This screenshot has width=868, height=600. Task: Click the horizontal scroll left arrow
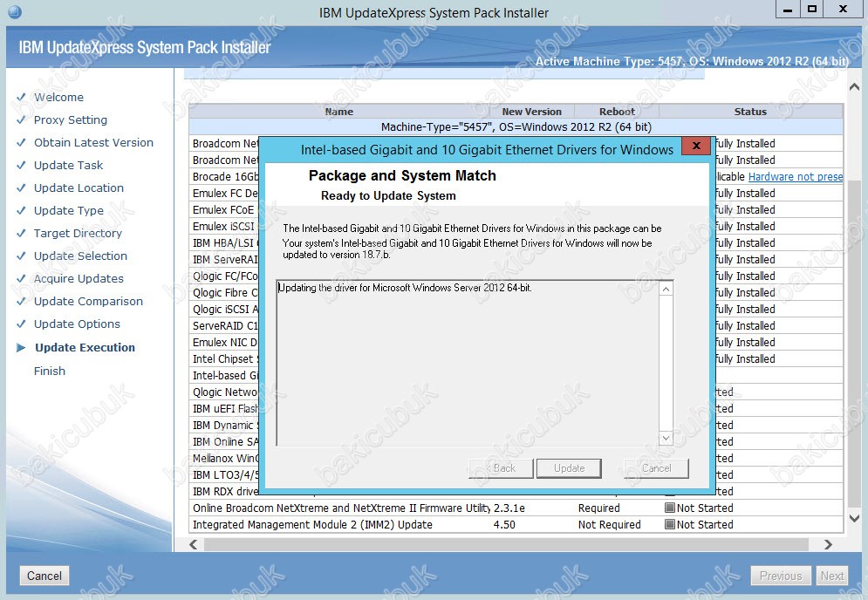pyautogui.click(x=194, y=544)
